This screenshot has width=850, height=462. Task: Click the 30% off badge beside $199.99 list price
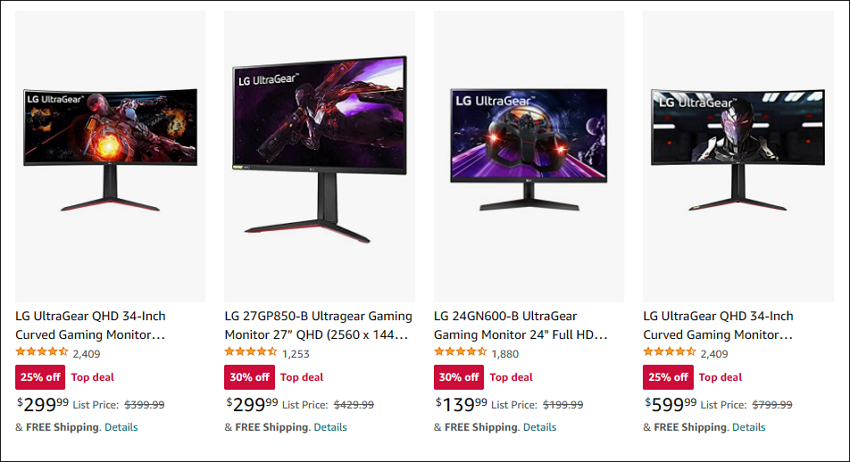click(x=459, y=377)
